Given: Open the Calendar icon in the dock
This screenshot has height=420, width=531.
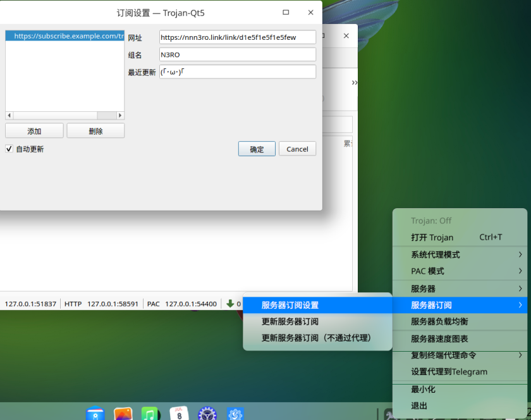Looking at the screenshot, I should pyautogui.click(x=179, y=414).
